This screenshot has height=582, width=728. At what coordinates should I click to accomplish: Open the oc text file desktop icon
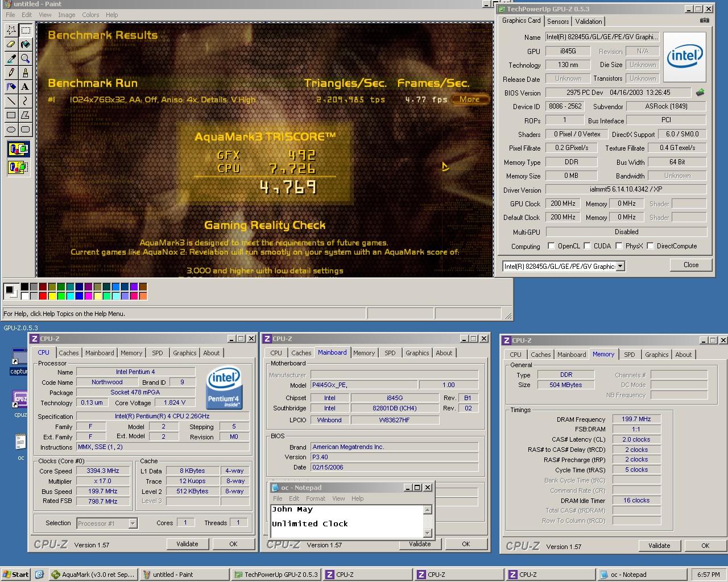(20, 447)
